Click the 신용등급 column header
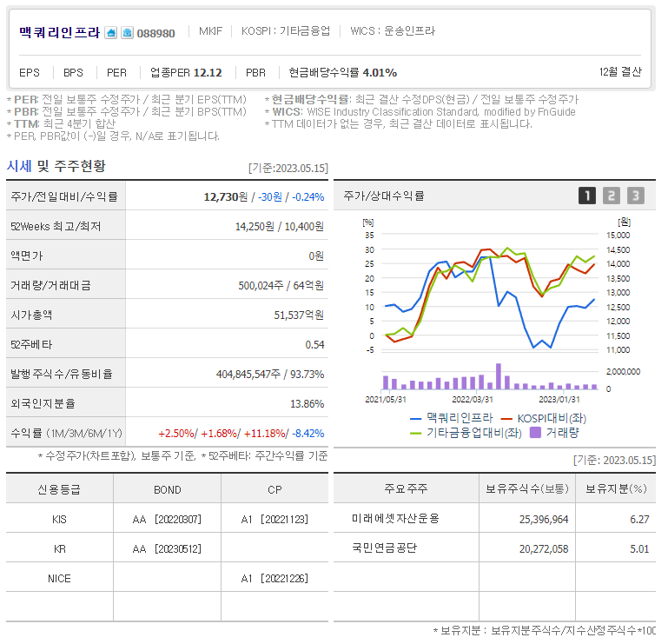This screenshot has height=644, width=668. [59, 489]
